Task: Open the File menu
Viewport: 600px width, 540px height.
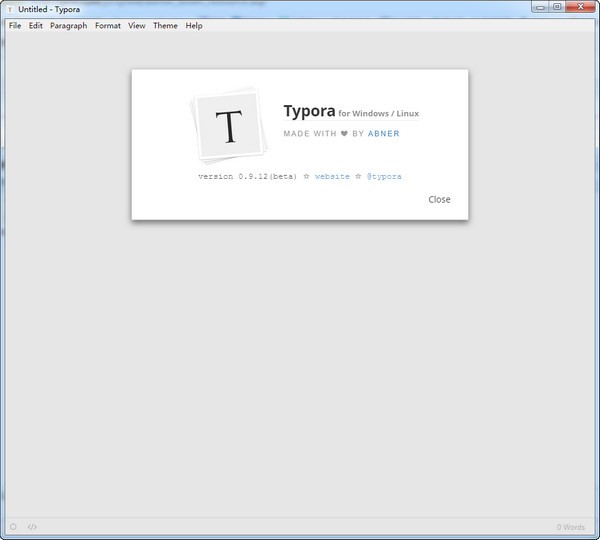Action: point(15,25)
